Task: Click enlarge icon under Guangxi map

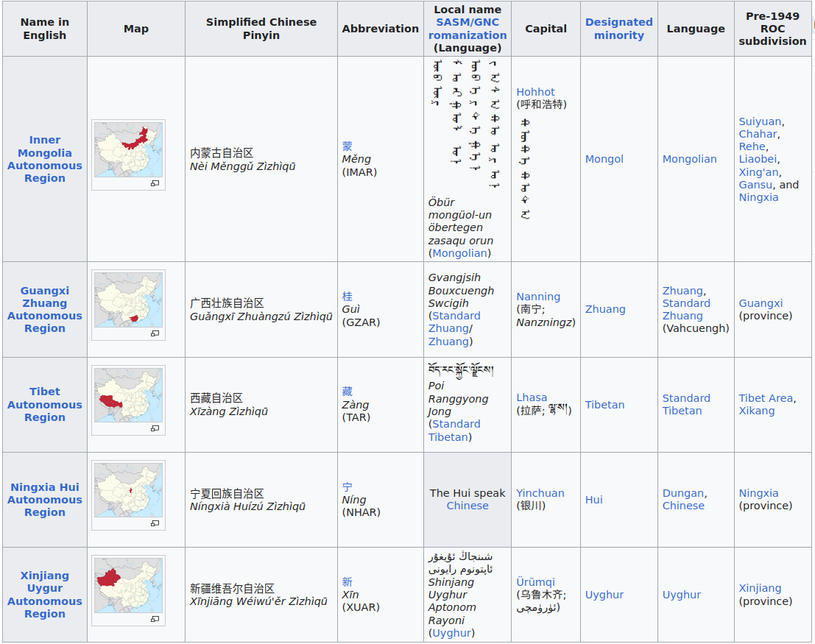Action: click(x=155, y=333)
